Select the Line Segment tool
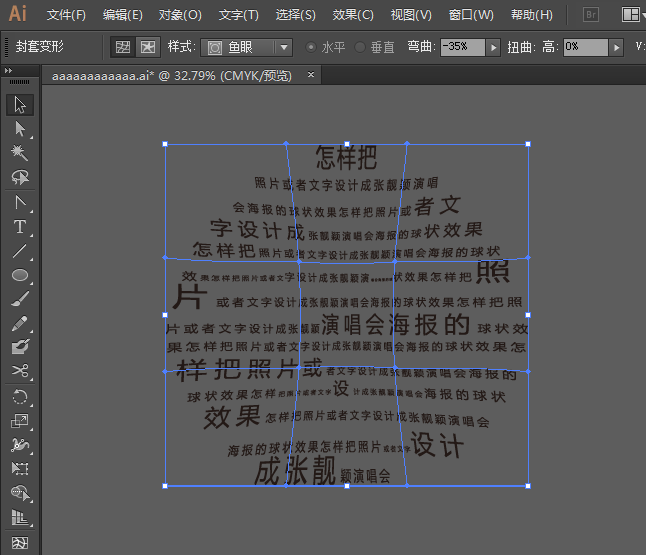 pos(20,251)
